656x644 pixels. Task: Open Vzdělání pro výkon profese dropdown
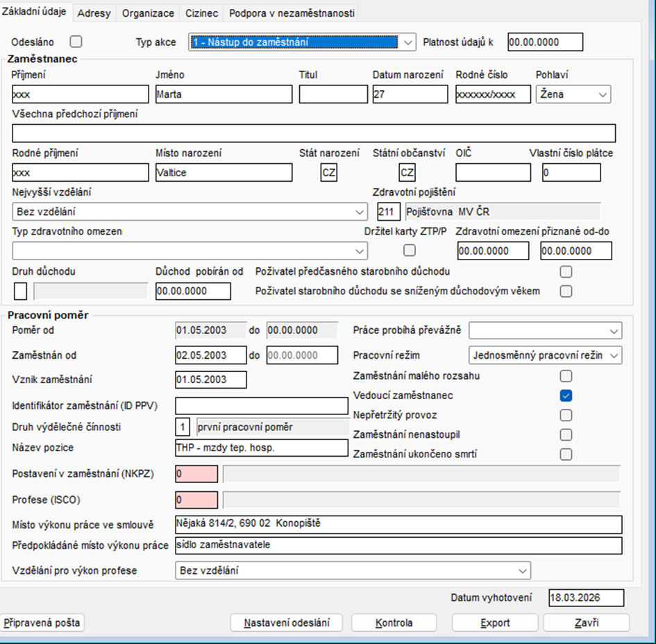coord(353,571)
